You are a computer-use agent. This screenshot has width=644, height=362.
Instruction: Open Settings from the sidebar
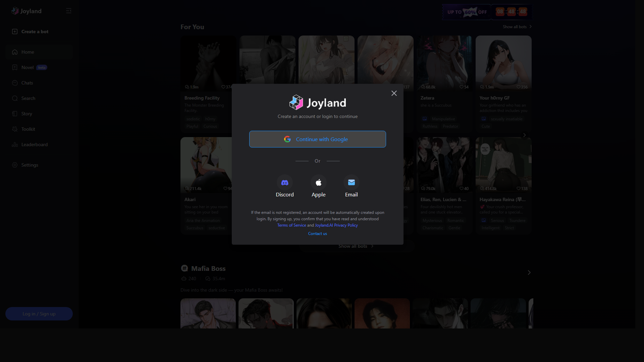pyautogui.click(x=14, y=165)
